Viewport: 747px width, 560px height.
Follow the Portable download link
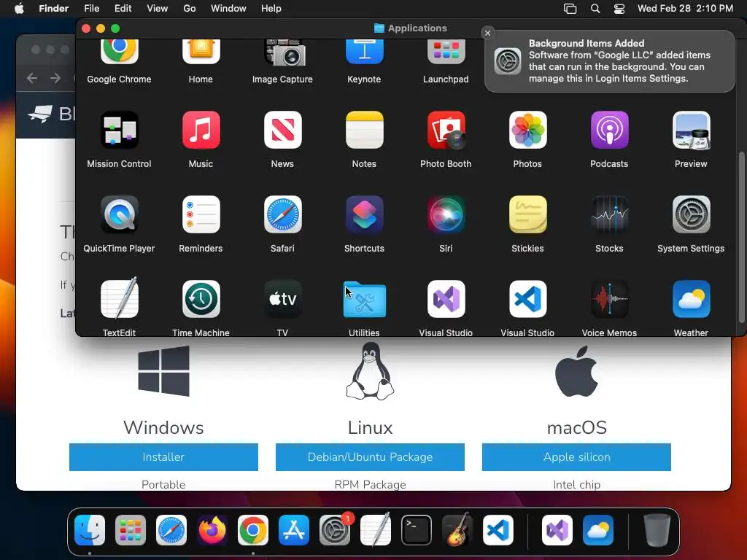pos(163,484)
